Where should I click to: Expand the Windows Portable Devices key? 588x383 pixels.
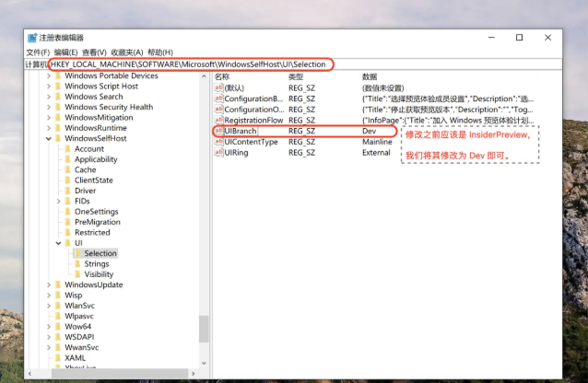(x=49, y=75)
